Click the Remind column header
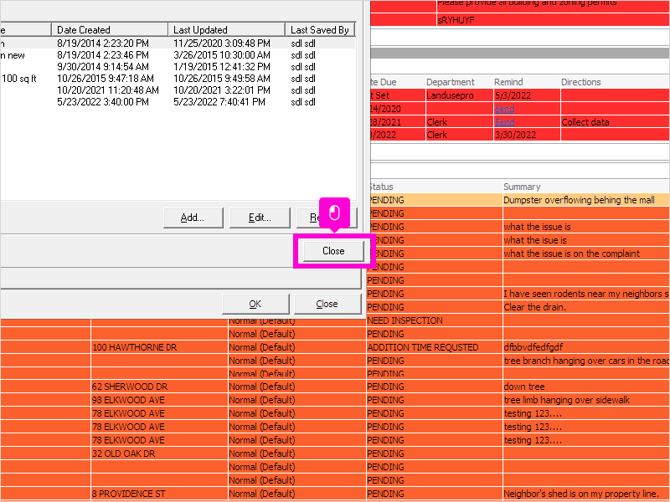Screen dimensions: 670x502 (508, 82)
